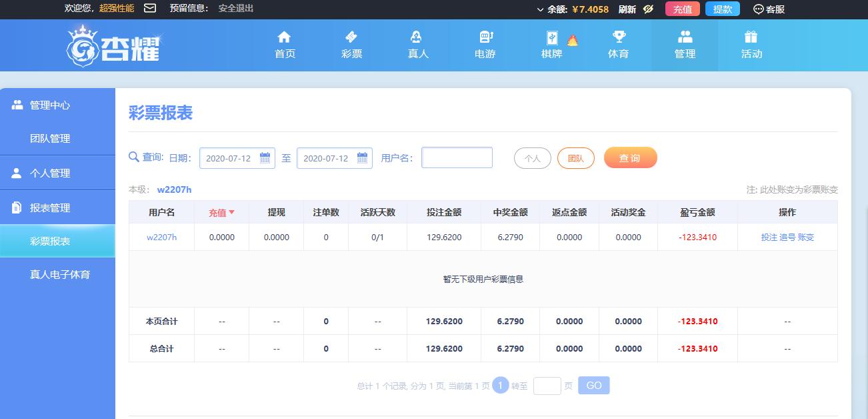Open 真人电子体育 report in sidebar

[60, 274]
